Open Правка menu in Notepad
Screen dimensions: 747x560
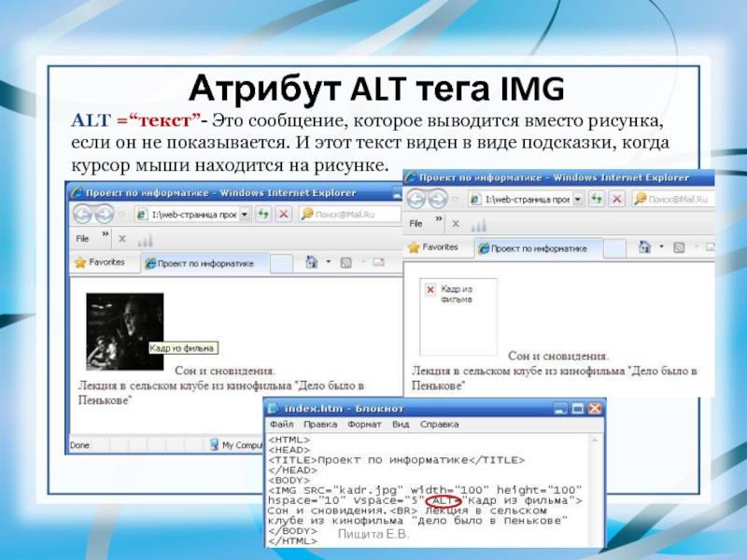coord(320,424)
